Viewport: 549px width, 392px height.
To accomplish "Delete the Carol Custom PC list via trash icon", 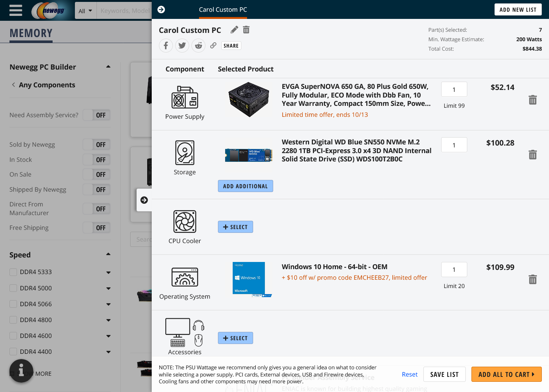I will pyautogui.click(x=246, y=30).
